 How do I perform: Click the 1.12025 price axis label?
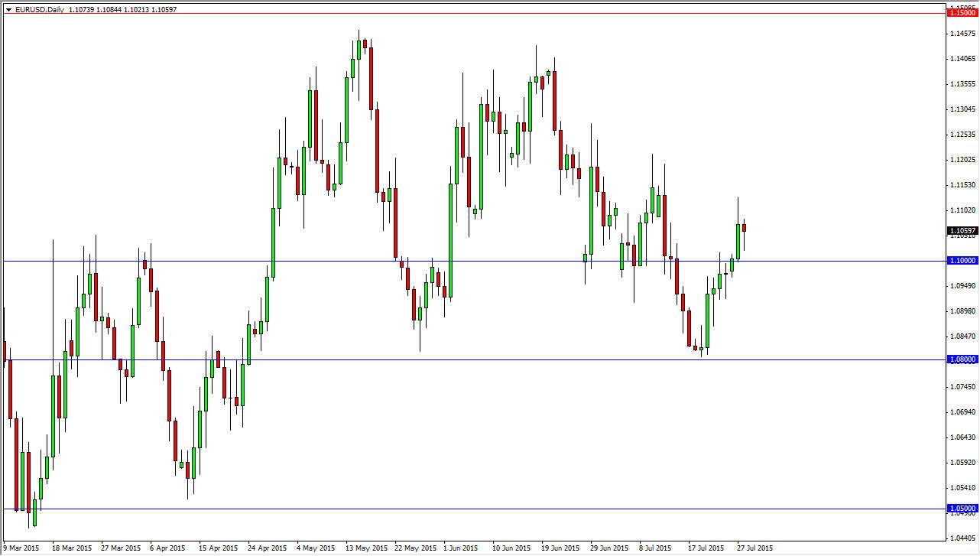(964, 160)
